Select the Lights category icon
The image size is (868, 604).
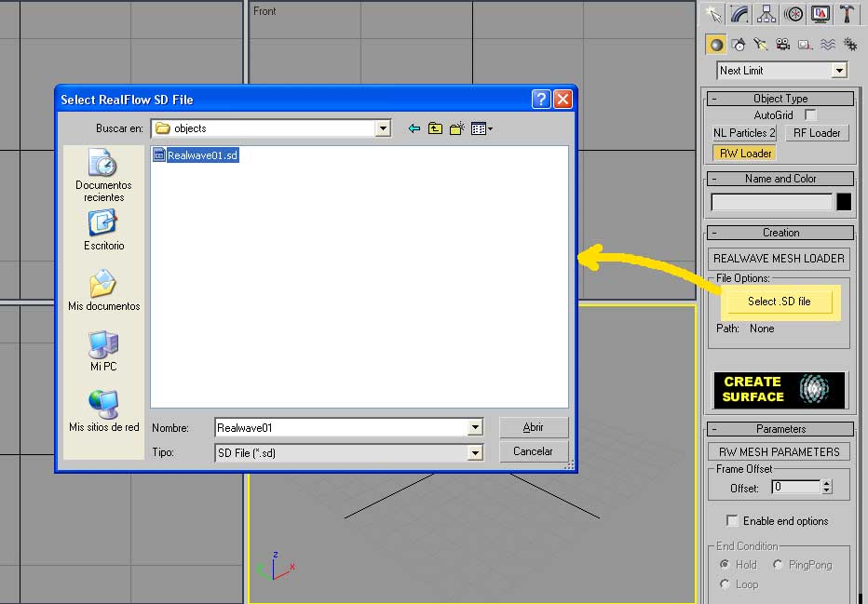pos(761,45)
